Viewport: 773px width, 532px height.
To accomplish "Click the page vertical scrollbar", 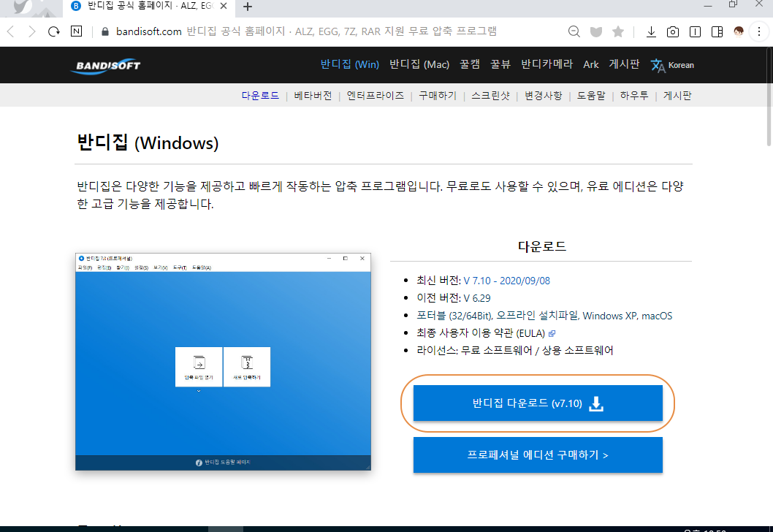I will (x=769, y=96).
